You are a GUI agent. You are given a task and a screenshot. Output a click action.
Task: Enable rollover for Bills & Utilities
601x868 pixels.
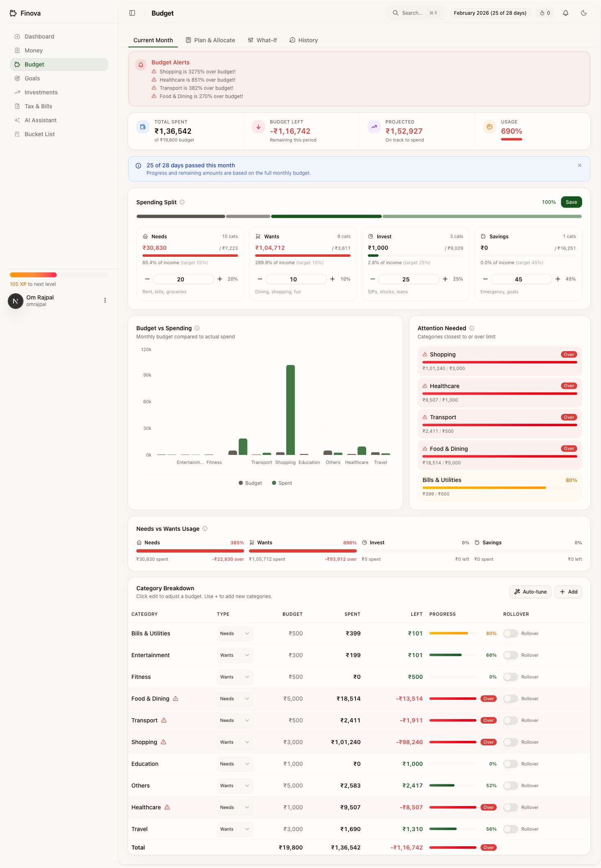pos(511,633)
